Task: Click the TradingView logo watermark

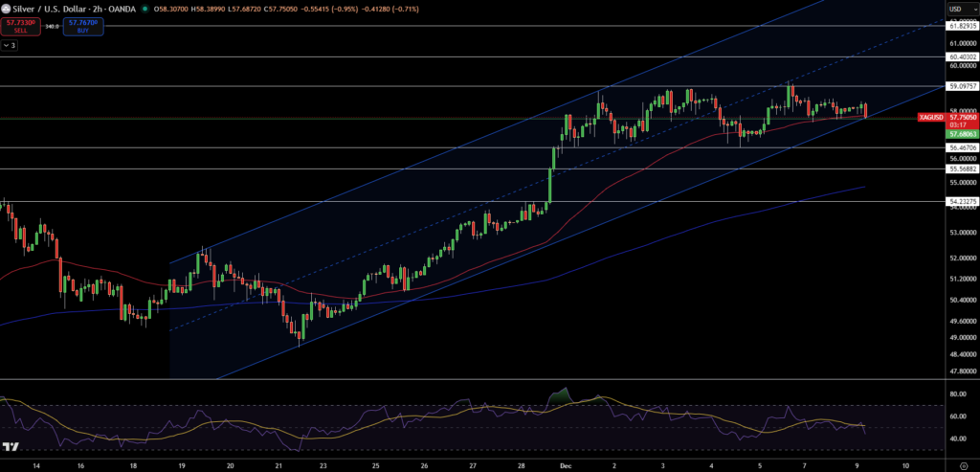Action: point(11,447)
